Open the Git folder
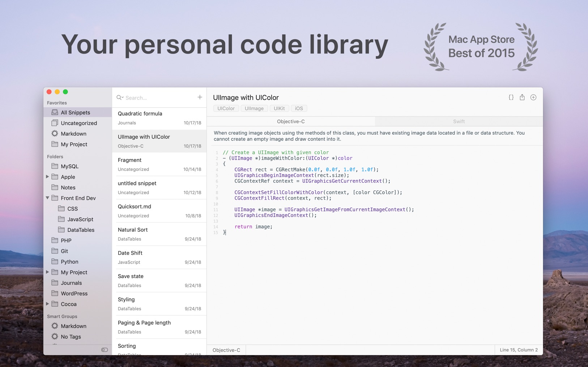588x367 pixels. pos(78,251)
